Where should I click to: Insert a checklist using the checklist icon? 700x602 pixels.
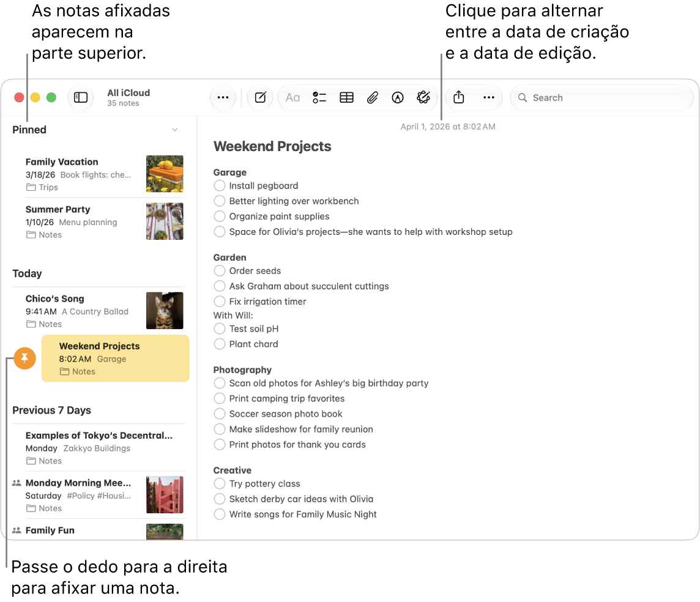(319, 97)
